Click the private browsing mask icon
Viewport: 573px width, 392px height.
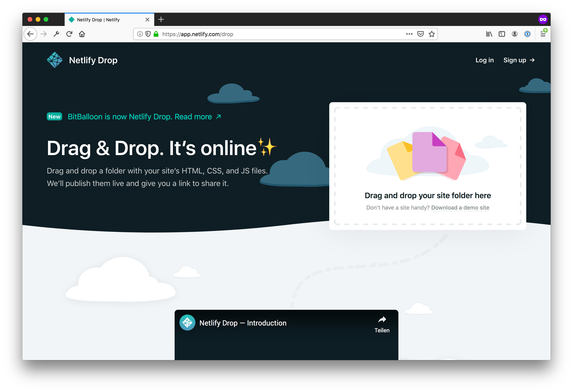coord(543,20)
